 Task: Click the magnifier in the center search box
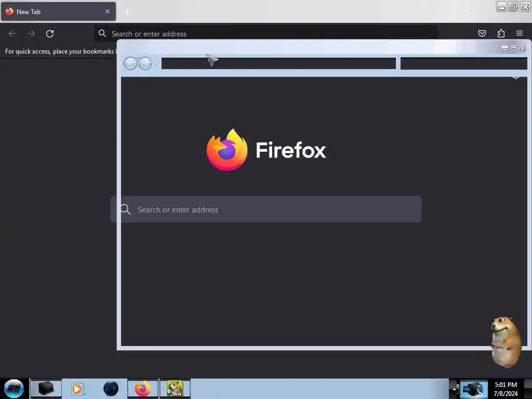pyautogui.click(x=126, y=209)
